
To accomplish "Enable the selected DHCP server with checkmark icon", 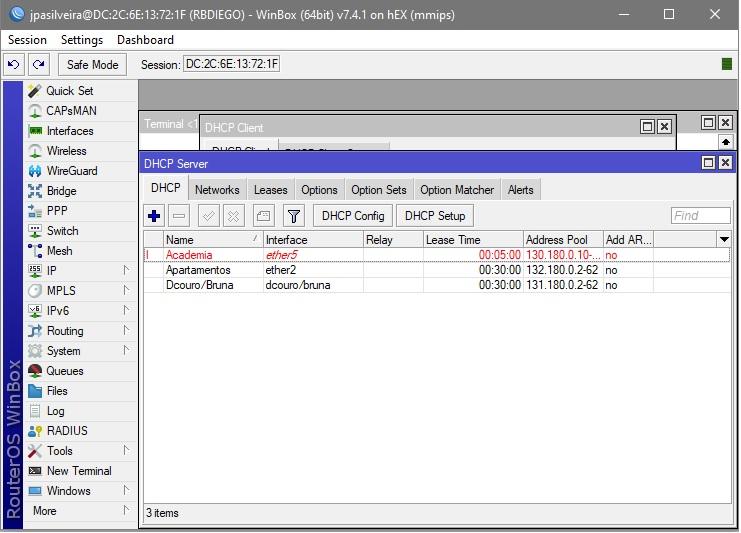I will [x=208, y=216].
